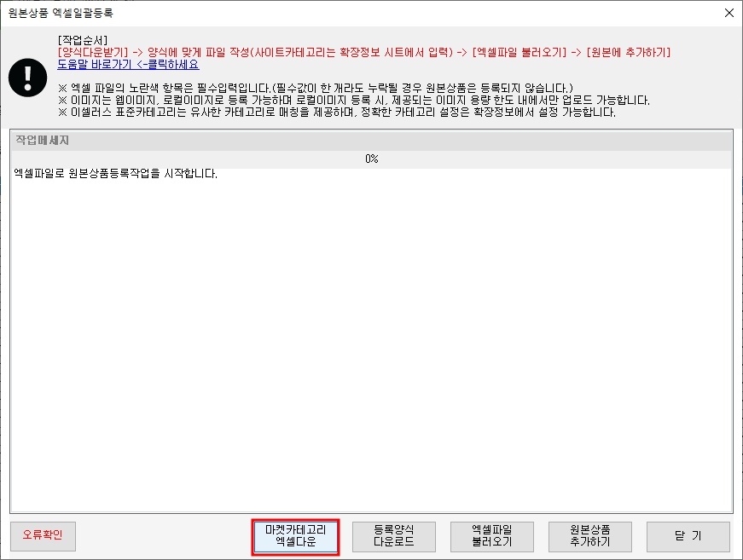Screen dimensions: 743x560
Task: Click the black exclamation warning icon
Action: 27,78
